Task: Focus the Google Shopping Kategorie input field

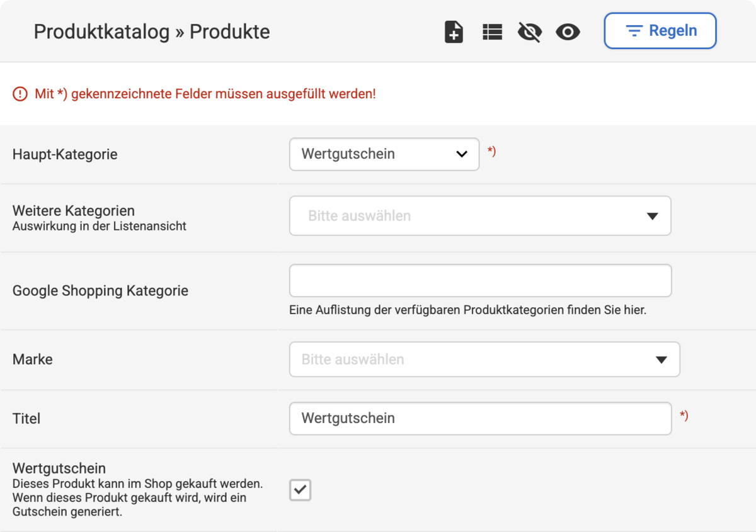Action: pyautogui.click(x=480, y=281)
